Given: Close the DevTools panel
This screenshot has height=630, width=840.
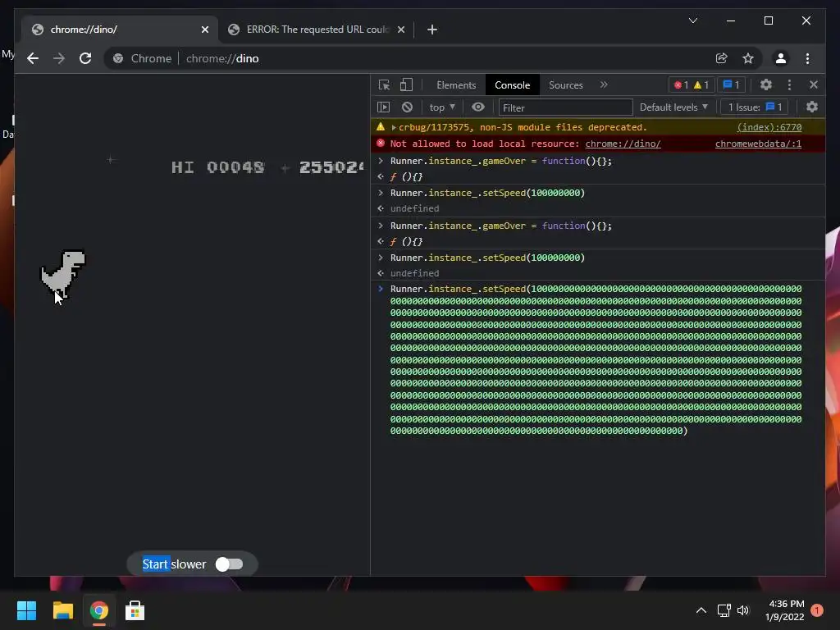Looking at the screenshot, I should coord(814,84).
